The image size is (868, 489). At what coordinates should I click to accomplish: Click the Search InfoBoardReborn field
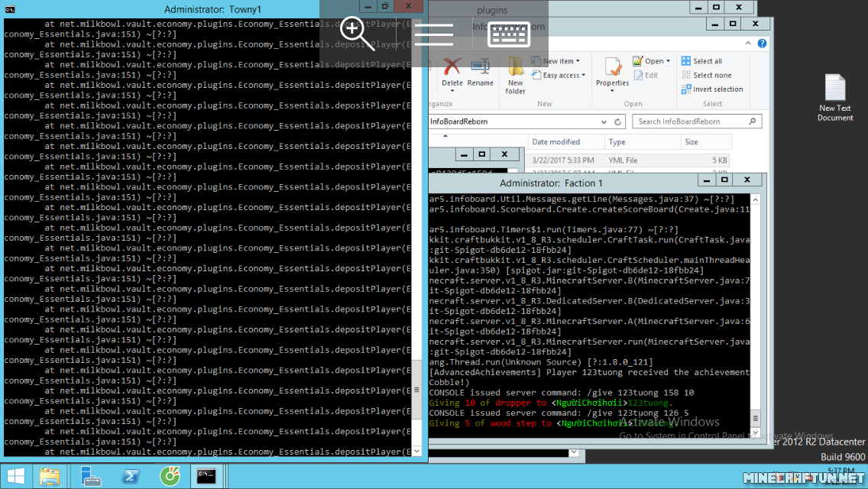coord(691,121)
